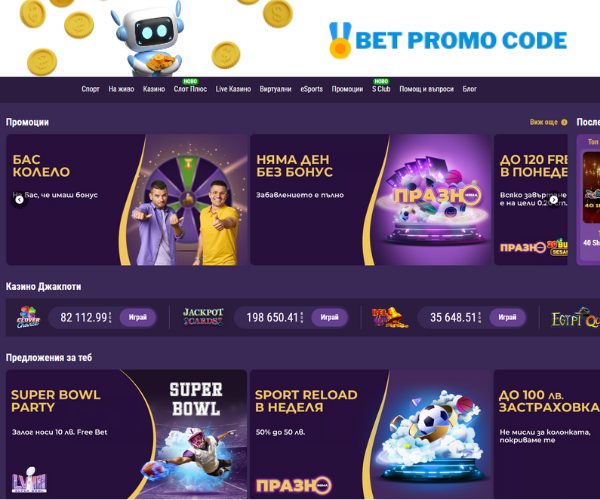Viewport: 600px width, 500px height.
Task: Open the S Club menu item
Action: coord(381,89)
